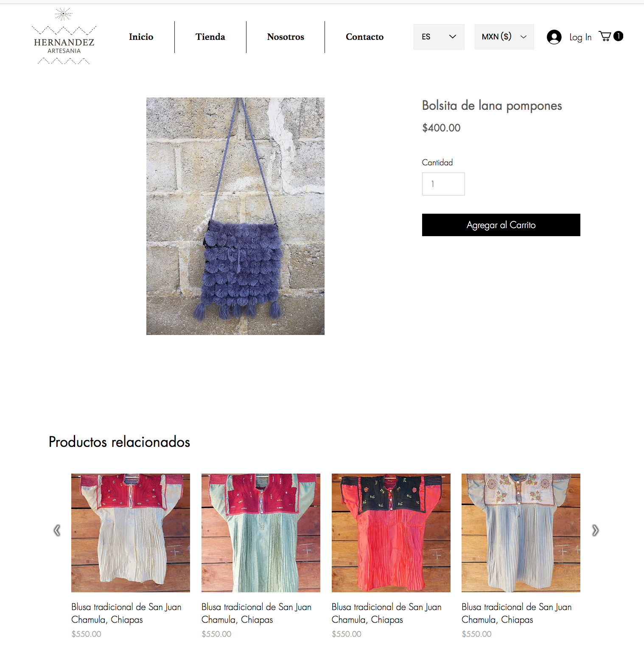Open the light blue blouse thumbnail
The image size is (644, 647).
(x=521, y=533)
